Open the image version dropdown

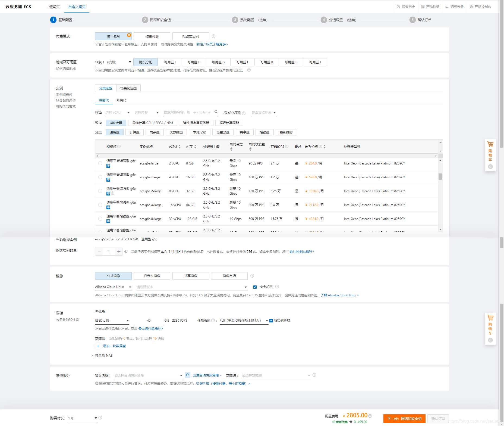pyautogui.click(x=192, y=287)
